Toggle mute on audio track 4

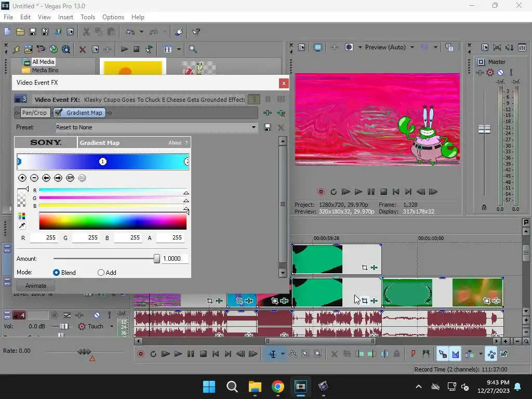click(x=97, y=315)
